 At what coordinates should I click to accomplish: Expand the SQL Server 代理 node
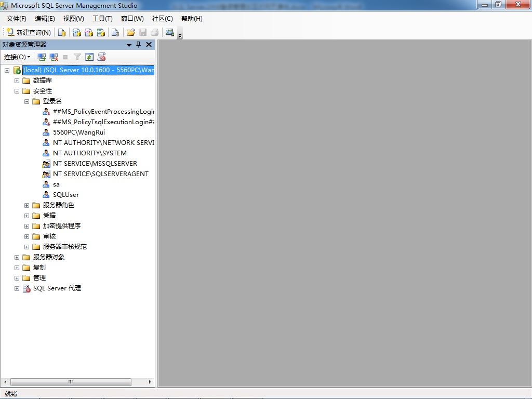tap(17, 288)
